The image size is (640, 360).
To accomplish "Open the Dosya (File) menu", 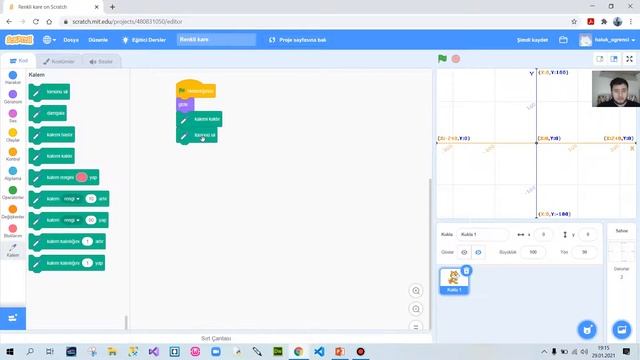I will pos(71,40).
